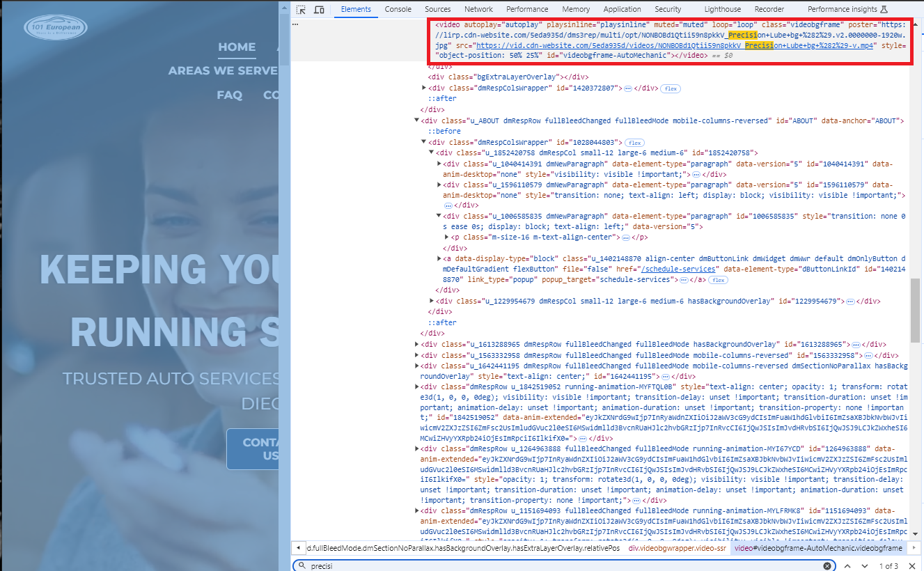The width and height of the screenshot is (924, 571).
Task: Expand the dmRespColsWrapper 1420372807 div
Action: point(425,88)
